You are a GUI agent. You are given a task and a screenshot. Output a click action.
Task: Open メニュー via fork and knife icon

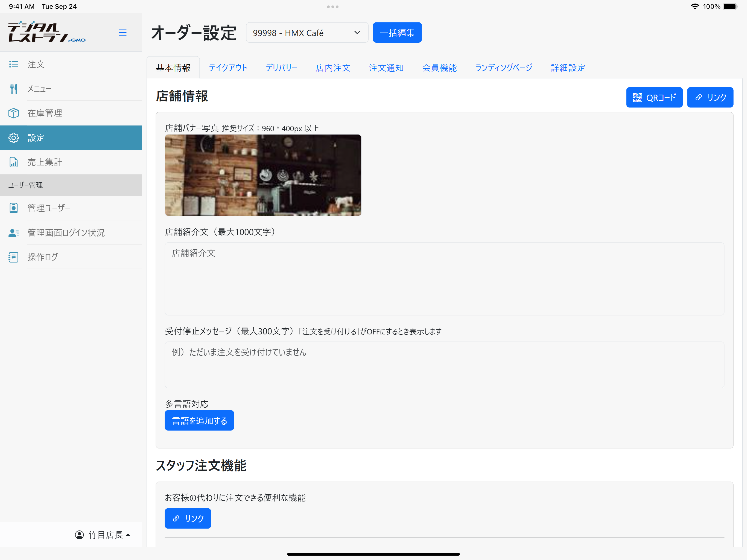[x=13, y=89]
